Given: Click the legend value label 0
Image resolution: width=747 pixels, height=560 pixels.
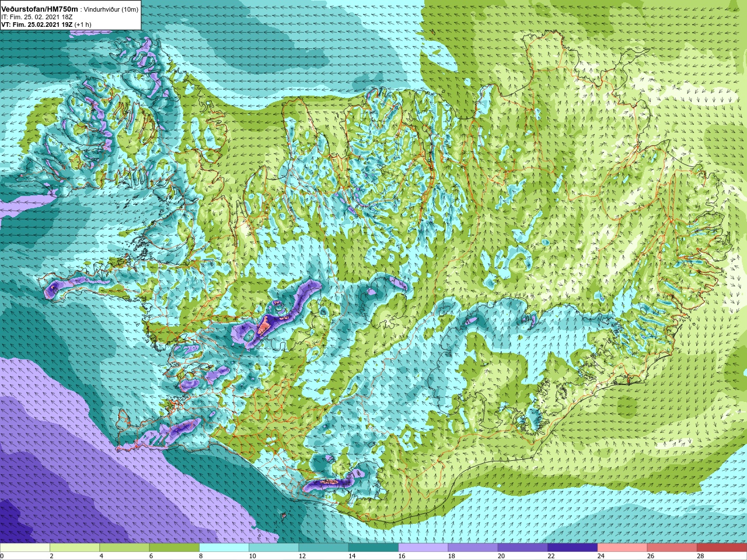Looking at the screenshot, I should pyautogui.click(x=2, y=556).
